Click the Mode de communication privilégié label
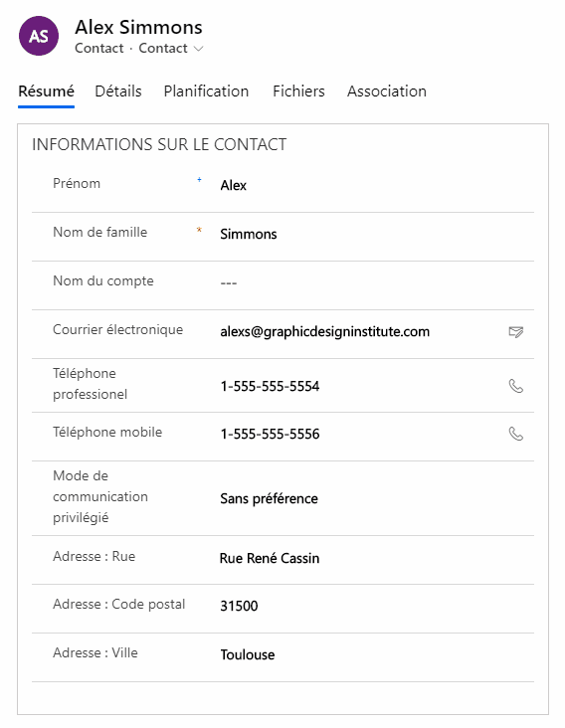Viewport: 565px width, 728px height. click(x=100, y=496)
